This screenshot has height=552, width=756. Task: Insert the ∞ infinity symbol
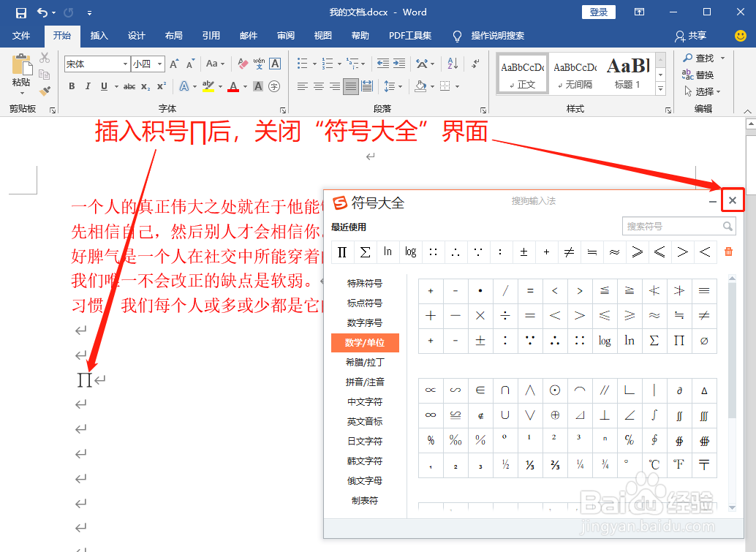tap(431, 415)
